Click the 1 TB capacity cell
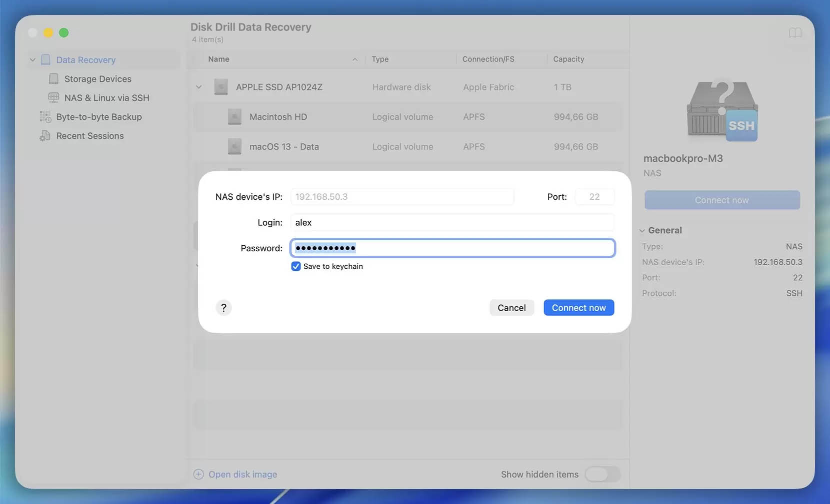The height and width of the screenshot is (504, 830). point(562,87)
